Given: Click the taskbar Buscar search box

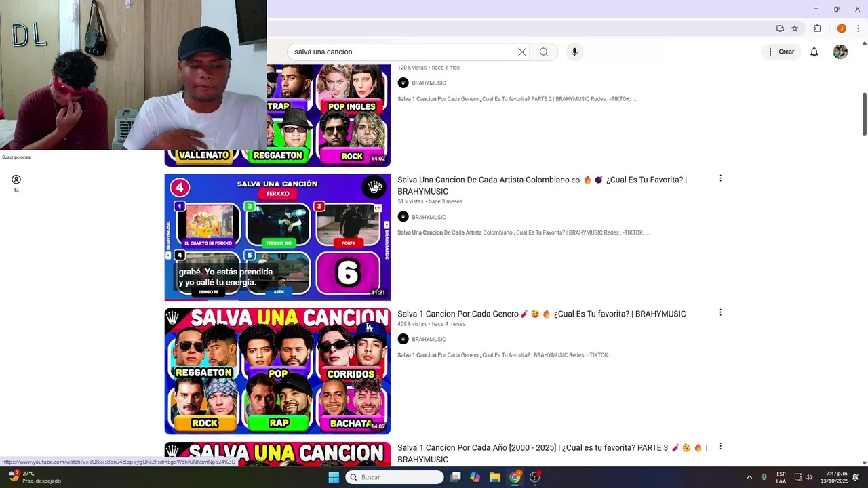Looking at the screenshot, I should (395, 477).
